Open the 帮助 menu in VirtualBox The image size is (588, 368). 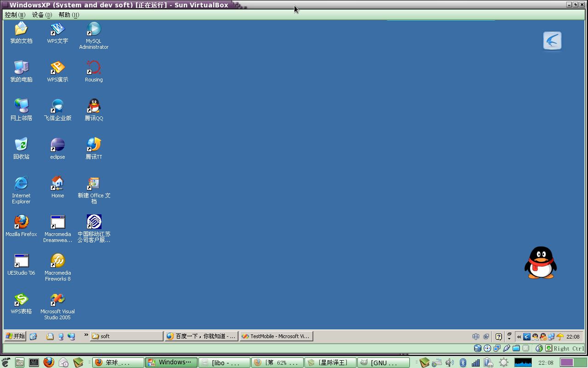(x=69, y=15)
